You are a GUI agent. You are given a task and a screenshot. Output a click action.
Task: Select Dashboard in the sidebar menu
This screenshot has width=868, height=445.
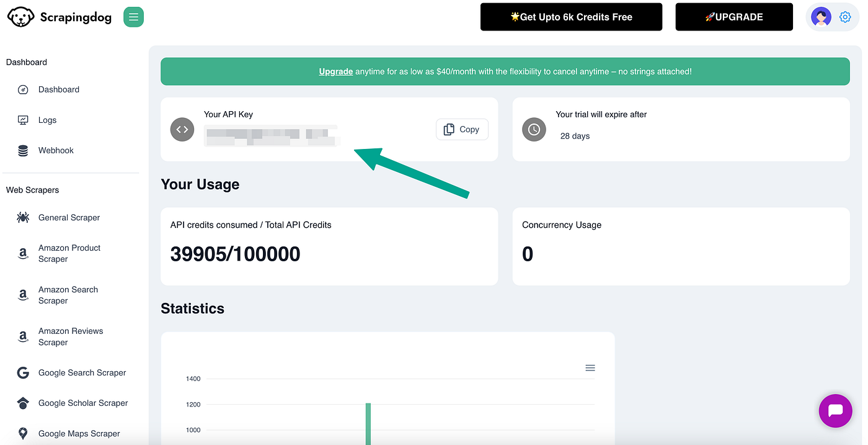(x=59, y=90)
